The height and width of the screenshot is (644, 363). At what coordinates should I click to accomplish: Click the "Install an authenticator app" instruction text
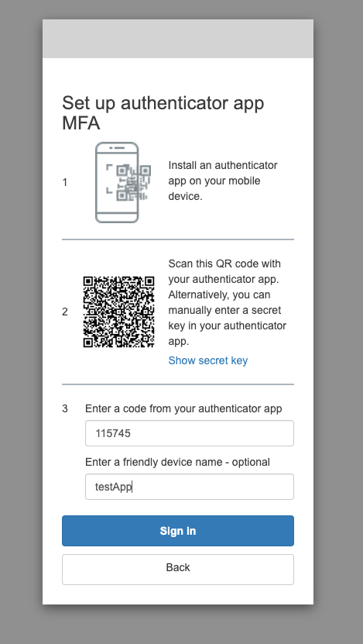tap(223, 181)
